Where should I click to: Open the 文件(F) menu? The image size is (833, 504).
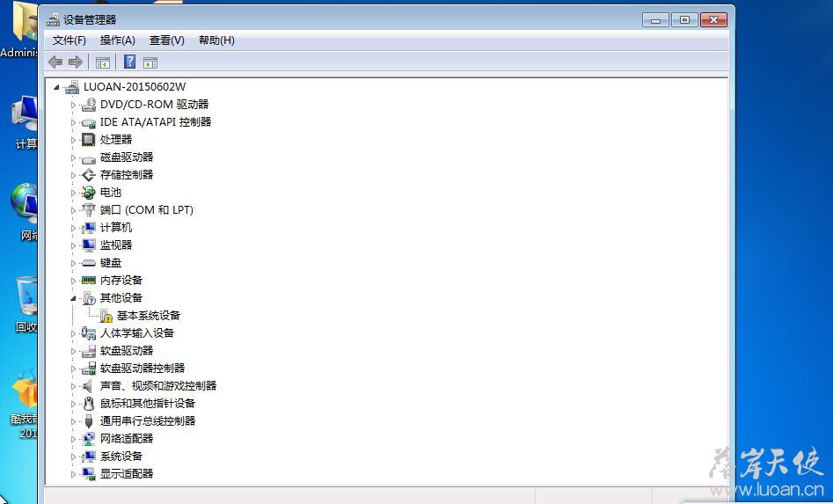coord(69,40)
